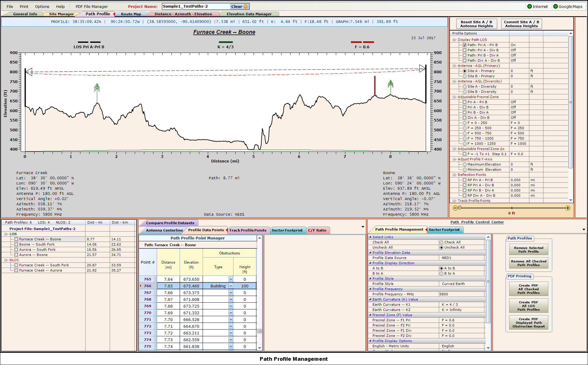This screenshot has height=365, width=588.
Task: Click the Google Maps green status indicator
Action: [556, 6]
